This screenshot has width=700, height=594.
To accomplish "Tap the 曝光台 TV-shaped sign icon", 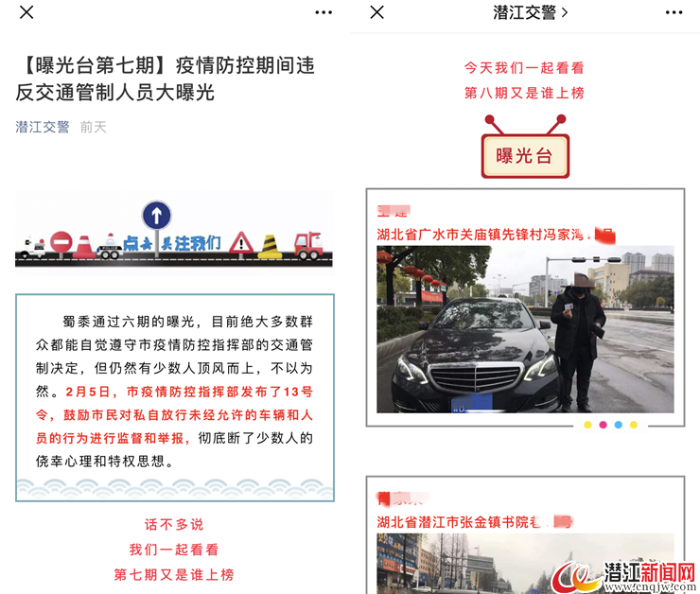I will (525, 151).
